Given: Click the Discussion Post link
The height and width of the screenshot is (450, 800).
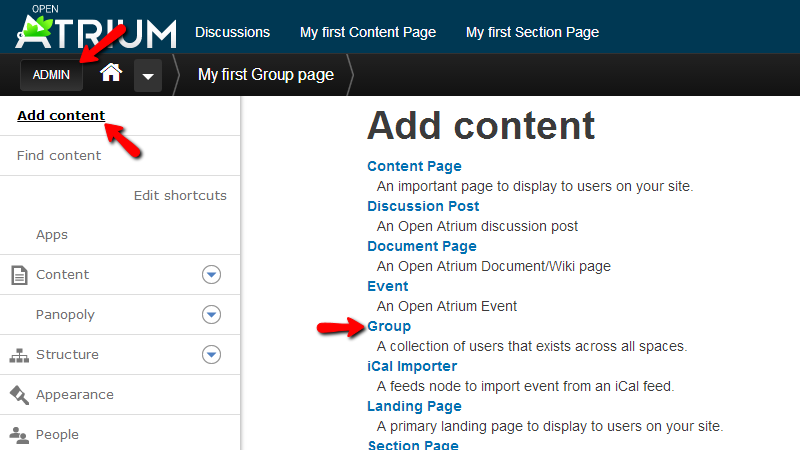Looking at the screenshot, I should (423, 206).
